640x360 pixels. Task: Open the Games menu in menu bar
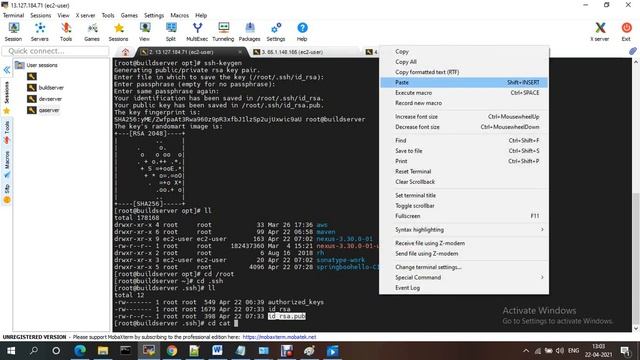point(129,15)
